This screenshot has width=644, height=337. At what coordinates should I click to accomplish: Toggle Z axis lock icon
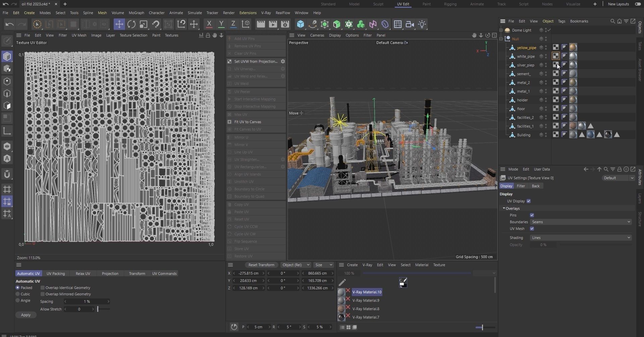point(233,24)
